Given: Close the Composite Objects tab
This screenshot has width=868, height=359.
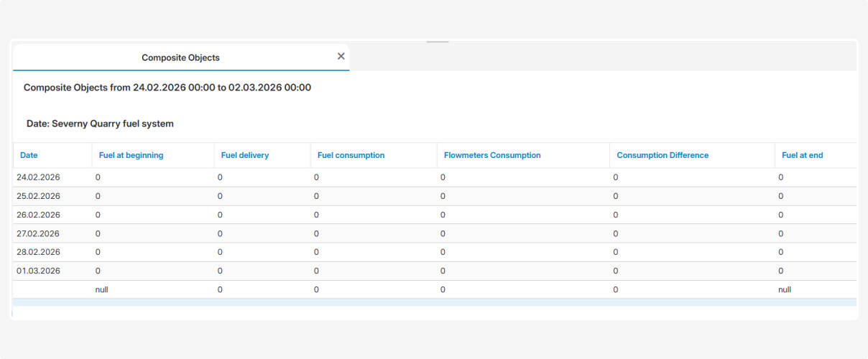Looking at the screenshot, I should [341, 56].
